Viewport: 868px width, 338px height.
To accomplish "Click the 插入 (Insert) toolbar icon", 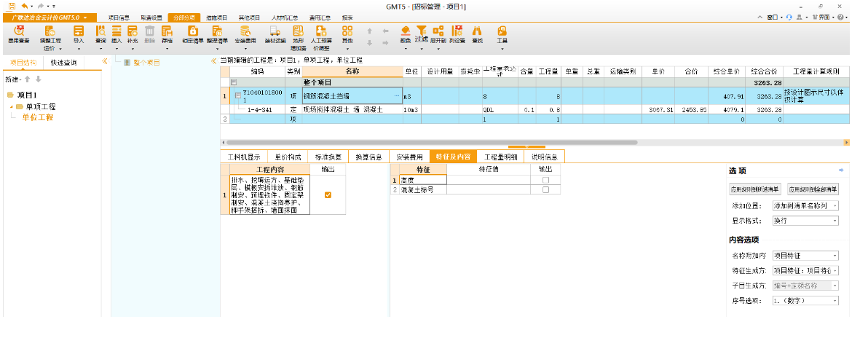I will tap(117, 34).
